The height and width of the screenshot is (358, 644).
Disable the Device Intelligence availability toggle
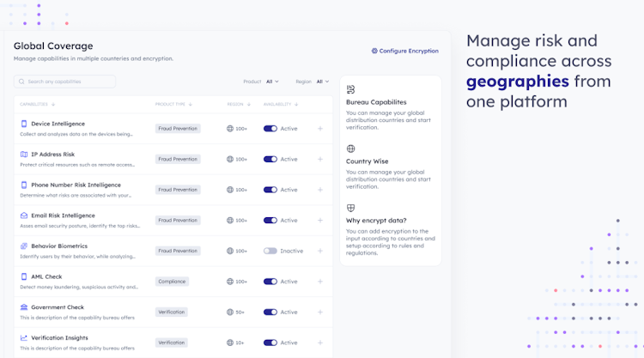click(x=270, y=129)
